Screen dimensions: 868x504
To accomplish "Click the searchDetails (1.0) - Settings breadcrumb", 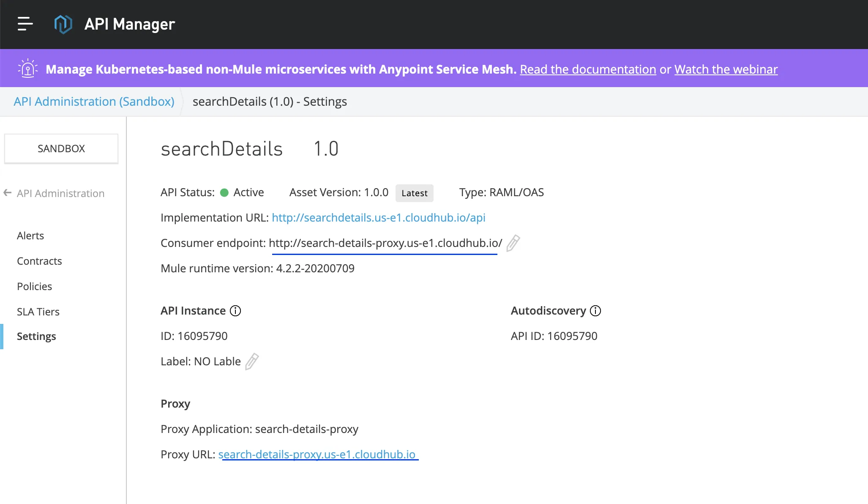I will (270, 101).
